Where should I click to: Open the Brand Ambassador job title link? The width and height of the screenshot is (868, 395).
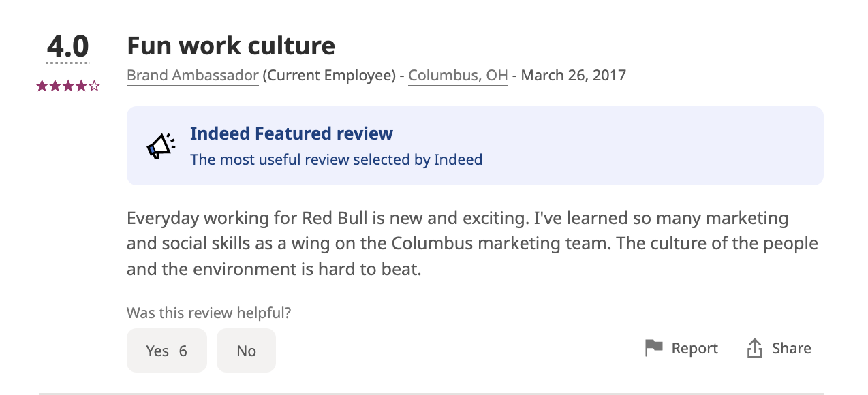pyautogui.click(x=193, y=75)
